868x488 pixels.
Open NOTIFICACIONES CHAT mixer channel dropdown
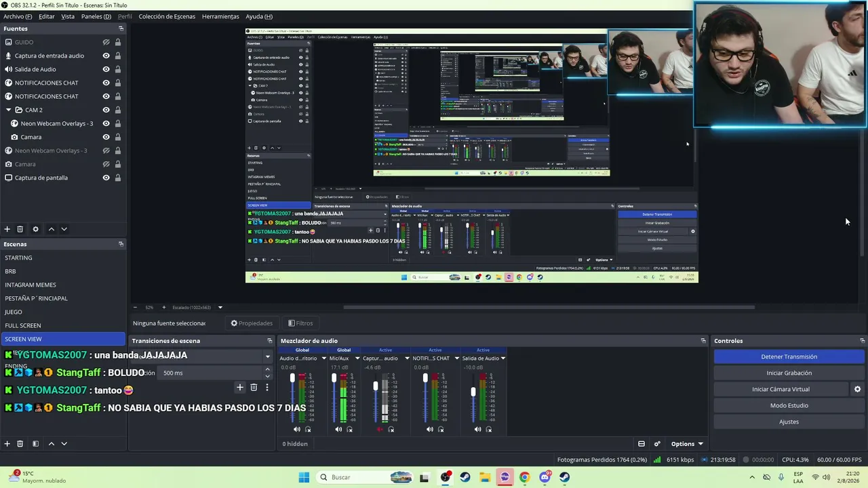pyautogui.click(x=456, y=359)
